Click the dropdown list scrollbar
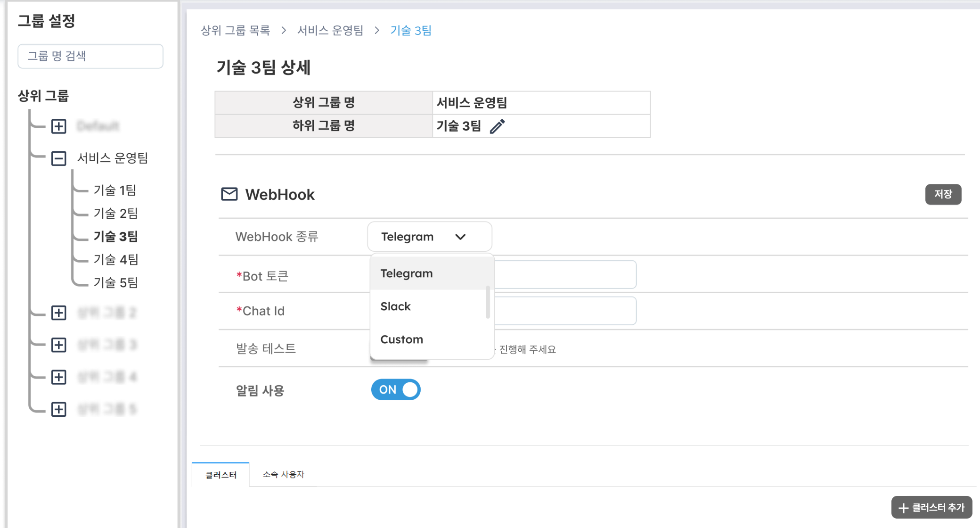 coord(488,303)
